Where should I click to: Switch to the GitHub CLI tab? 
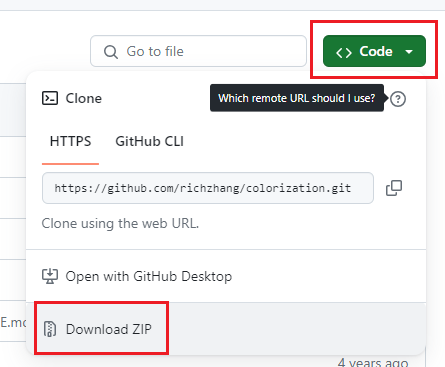[149, 141]
